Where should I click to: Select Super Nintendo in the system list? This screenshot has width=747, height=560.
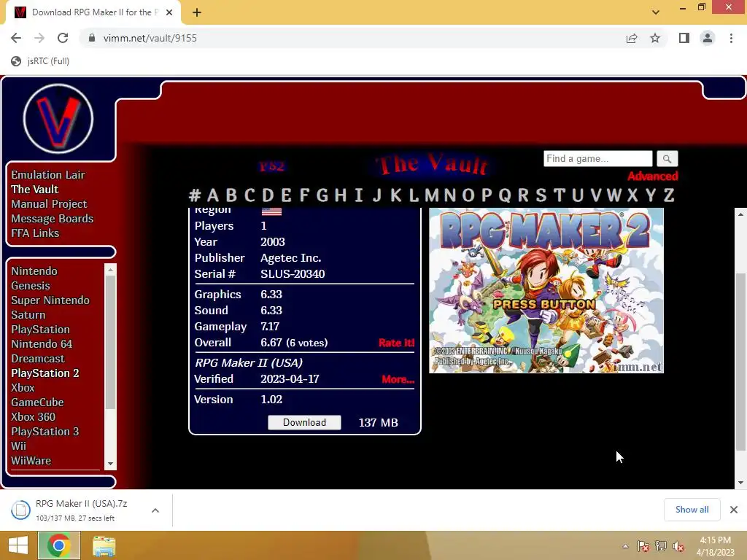50,300
